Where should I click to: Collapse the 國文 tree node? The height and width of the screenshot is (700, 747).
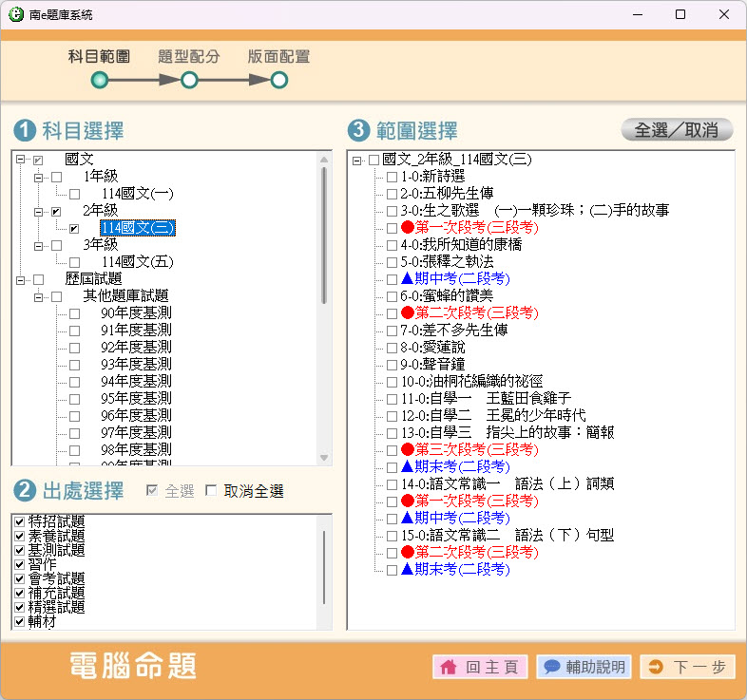(20, 159)
